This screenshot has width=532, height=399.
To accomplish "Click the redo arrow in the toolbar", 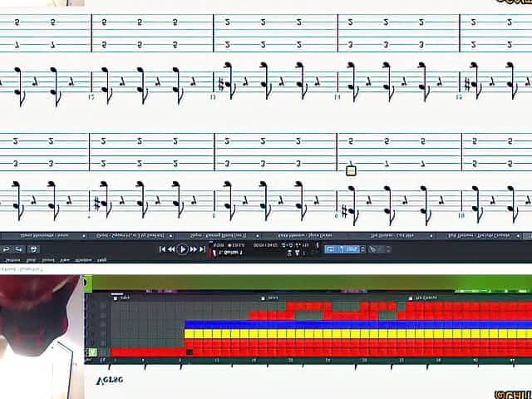I will [19, 249].
